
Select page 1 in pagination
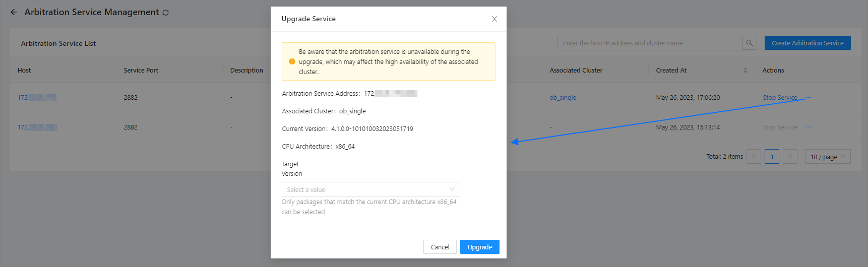771,157
